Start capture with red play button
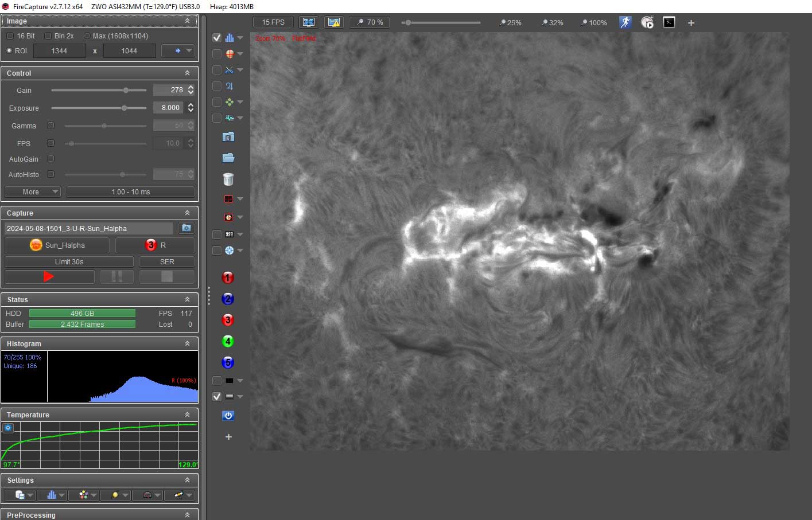Viewport: 812px width, 520px height. pos(49,276)
